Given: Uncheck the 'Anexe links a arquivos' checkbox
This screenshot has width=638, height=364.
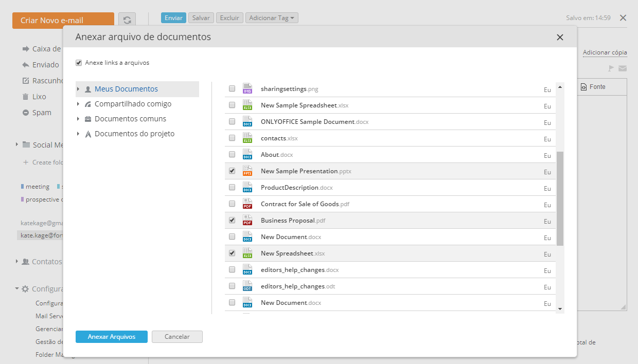Looking at the screenshot, I should (79, 63).
